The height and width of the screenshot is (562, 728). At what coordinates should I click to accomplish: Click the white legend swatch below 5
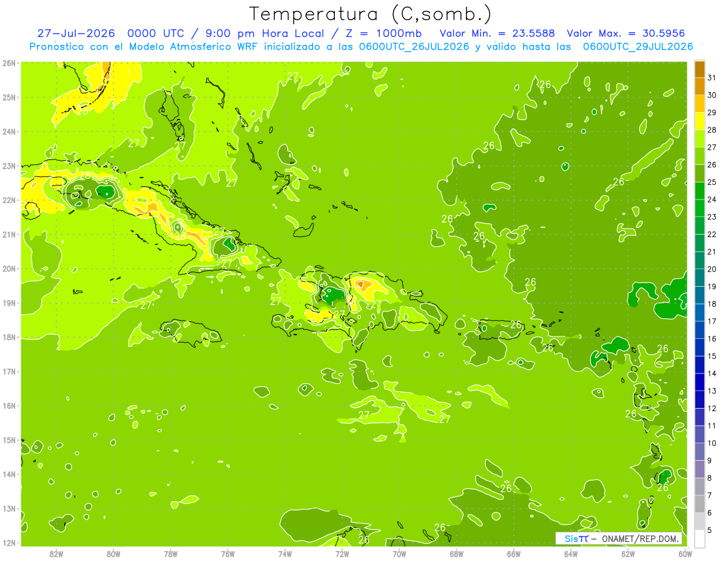699,538
